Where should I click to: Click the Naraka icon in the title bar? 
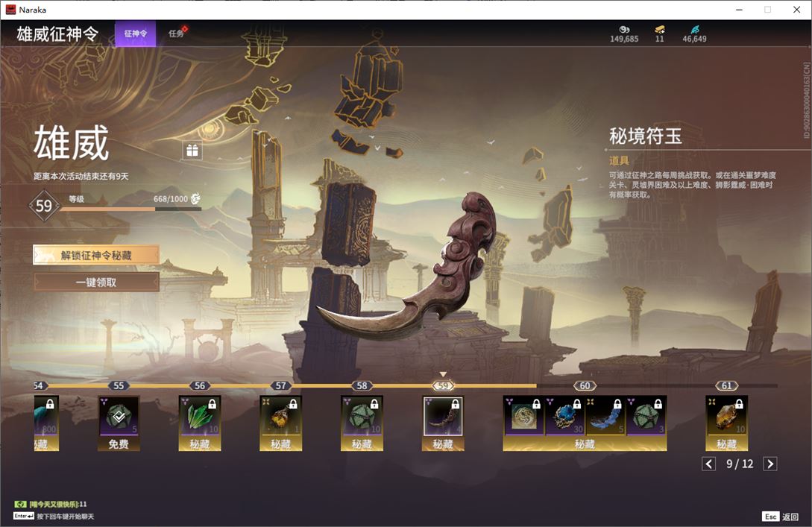coord(10,10)
